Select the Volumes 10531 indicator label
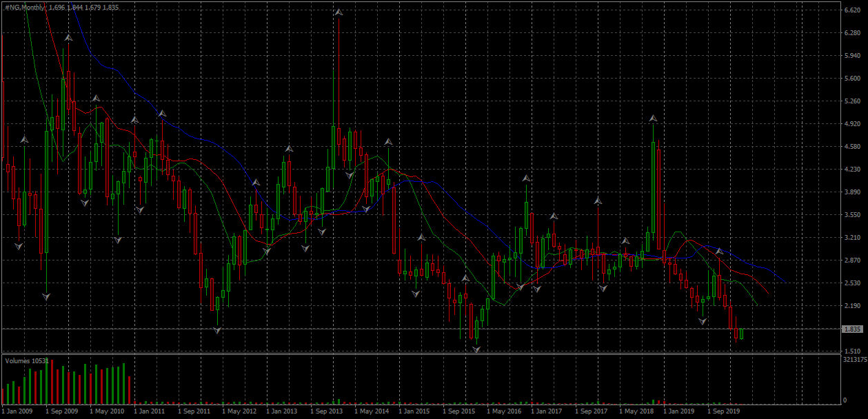This screenshot has height=419, width=868. point(27,360)
